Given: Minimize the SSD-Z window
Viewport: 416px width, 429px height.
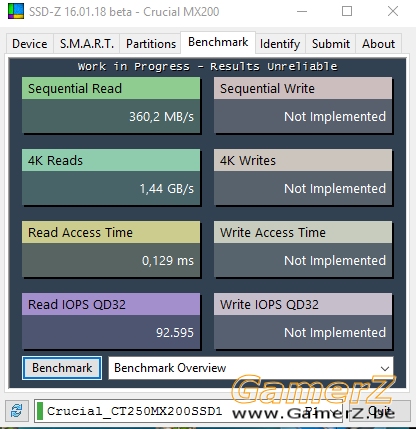Looking at the screenshot, I should click(302, 11).
